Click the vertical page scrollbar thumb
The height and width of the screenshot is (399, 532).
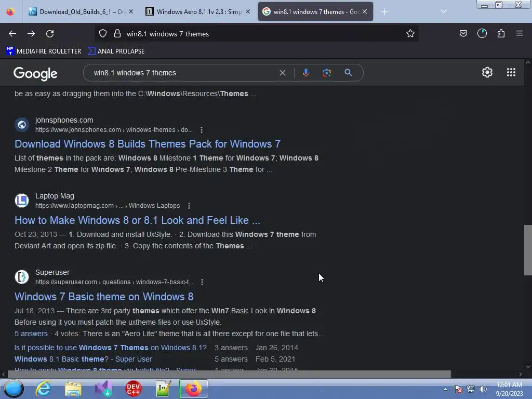pos(528,250)
